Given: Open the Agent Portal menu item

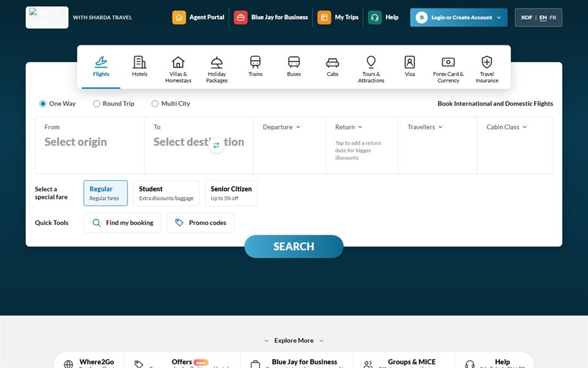Looking at the screenshot, I should click(x=198, y=17).
